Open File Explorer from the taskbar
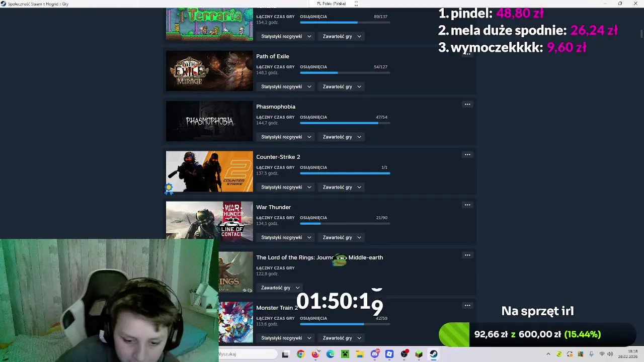644x362 pixels. (360, 354)
